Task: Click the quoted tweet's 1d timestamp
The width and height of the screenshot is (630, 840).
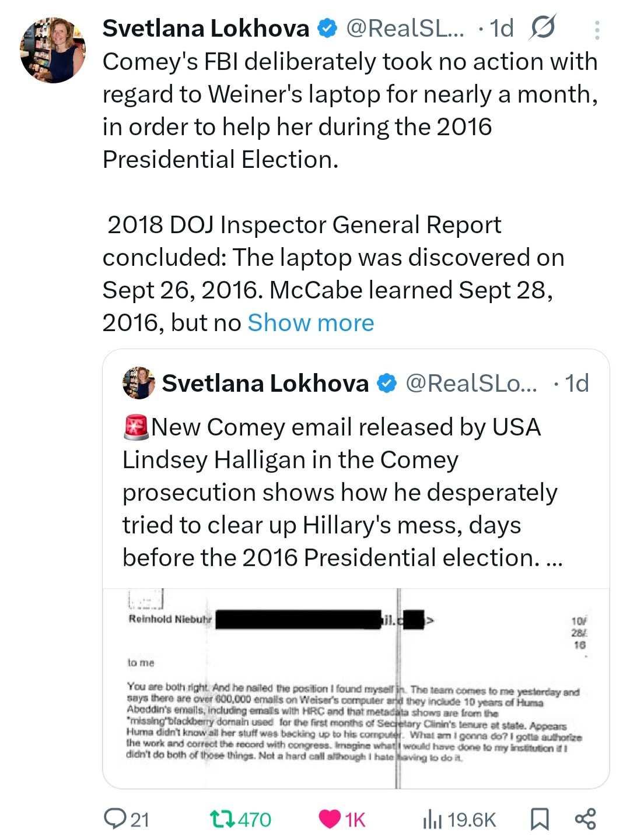Action: 576,383
